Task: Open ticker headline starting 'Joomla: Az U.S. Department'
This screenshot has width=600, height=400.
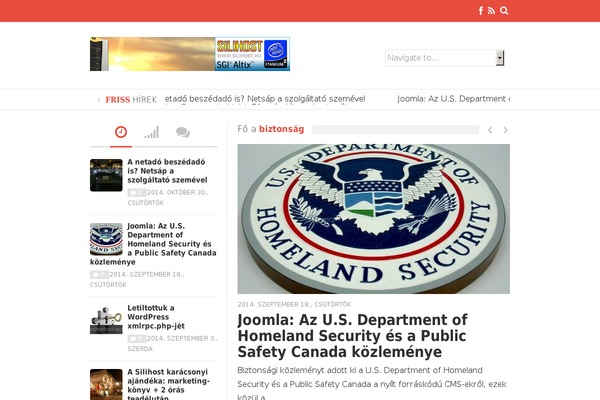Action: 453,99
